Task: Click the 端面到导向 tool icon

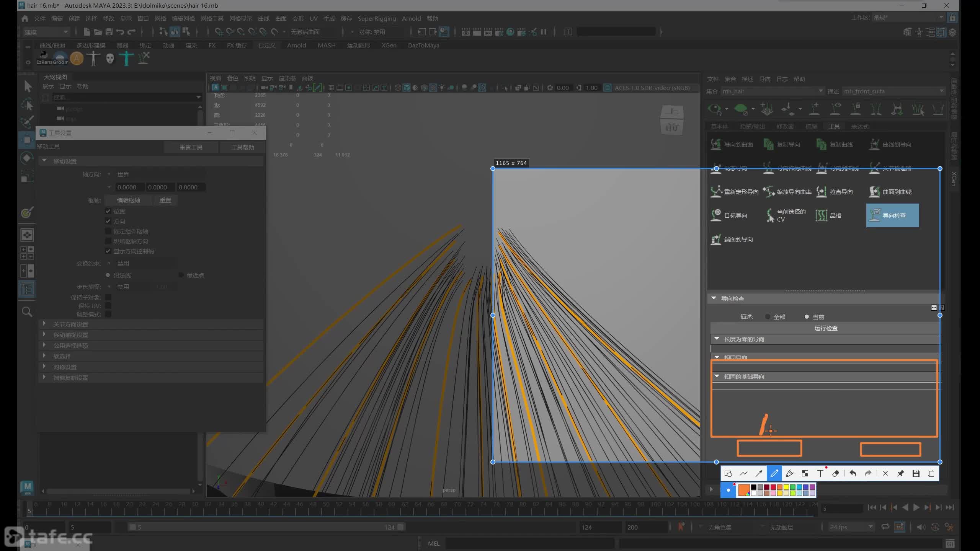Action: tap(715, 239)
